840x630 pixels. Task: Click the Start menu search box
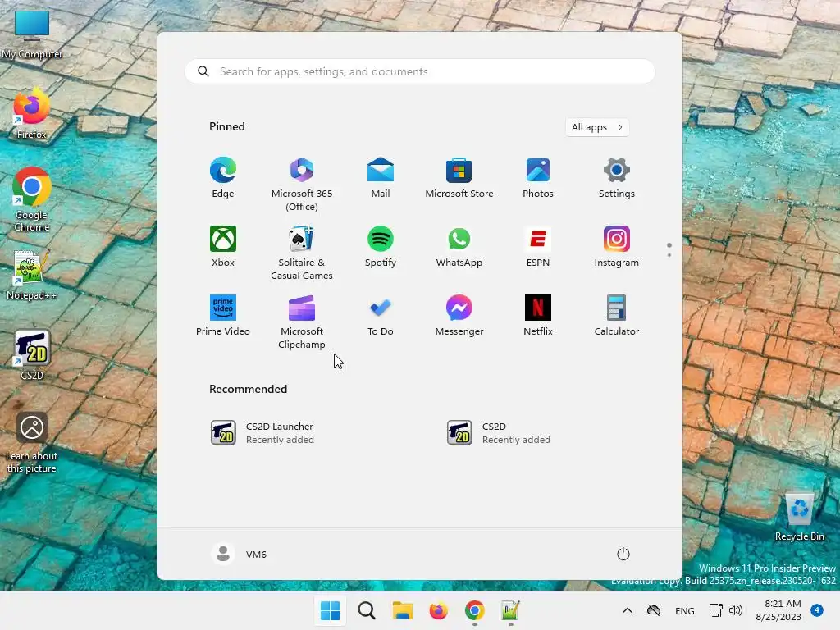point(419,71)
